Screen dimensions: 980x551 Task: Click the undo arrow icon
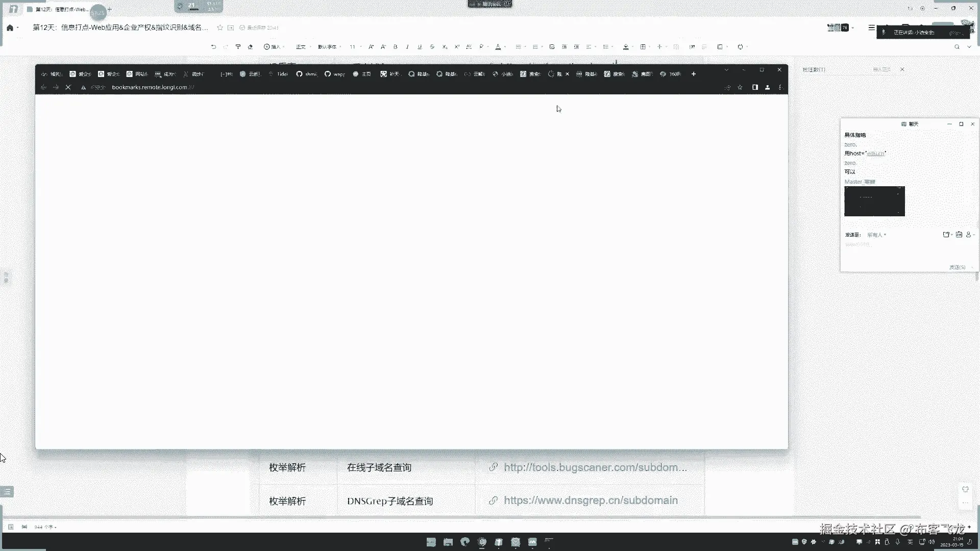[213, 47]
